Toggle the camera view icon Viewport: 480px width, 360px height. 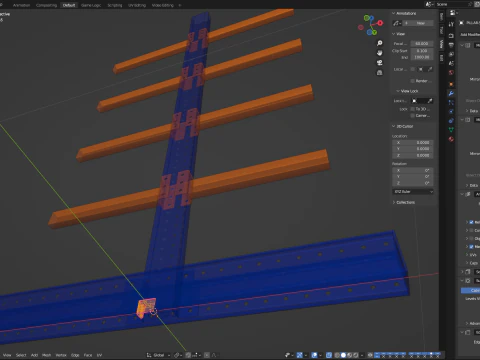click(379, 63)
